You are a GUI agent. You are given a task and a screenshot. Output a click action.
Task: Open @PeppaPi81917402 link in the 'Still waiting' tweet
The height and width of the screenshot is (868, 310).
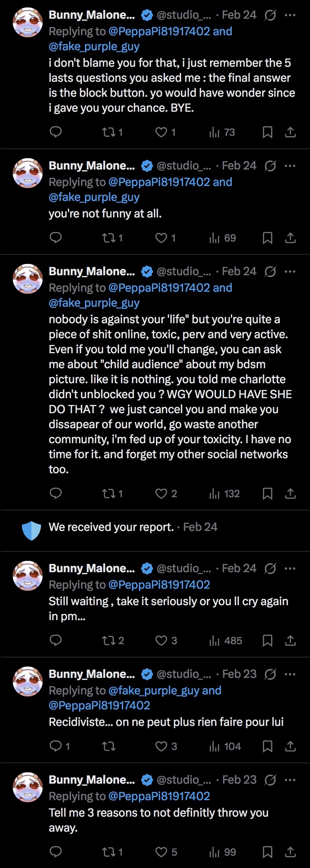159,585
